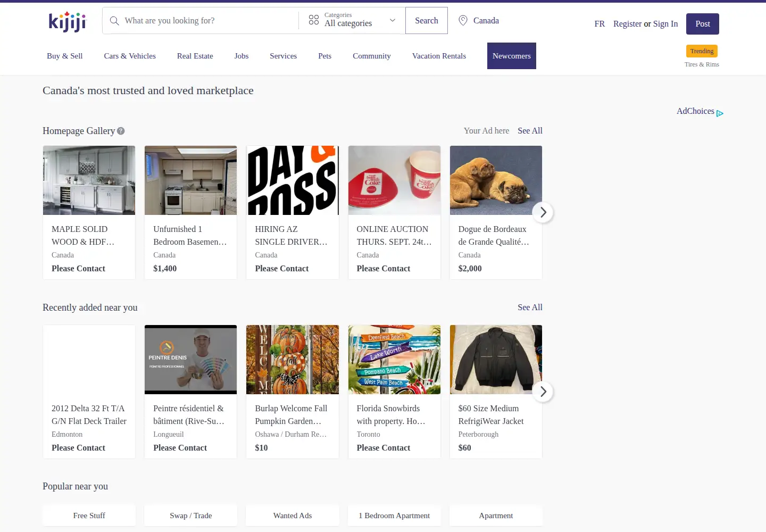Image resolution: width=766 pixels, height=532 pixels.
Task: Click the Post button
Action: [703, 24]
